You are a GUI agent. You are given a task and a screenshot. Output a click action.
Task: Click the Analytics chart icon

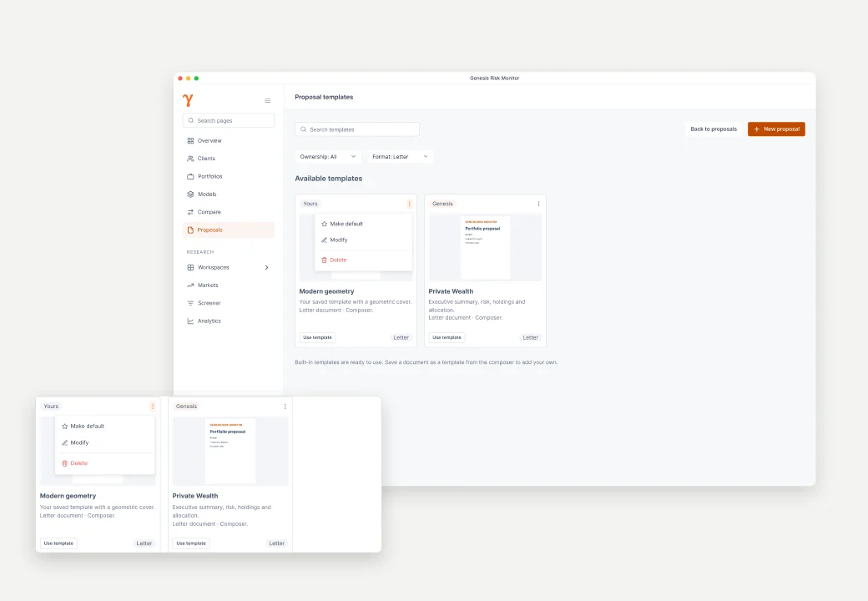tap(190, 321)
